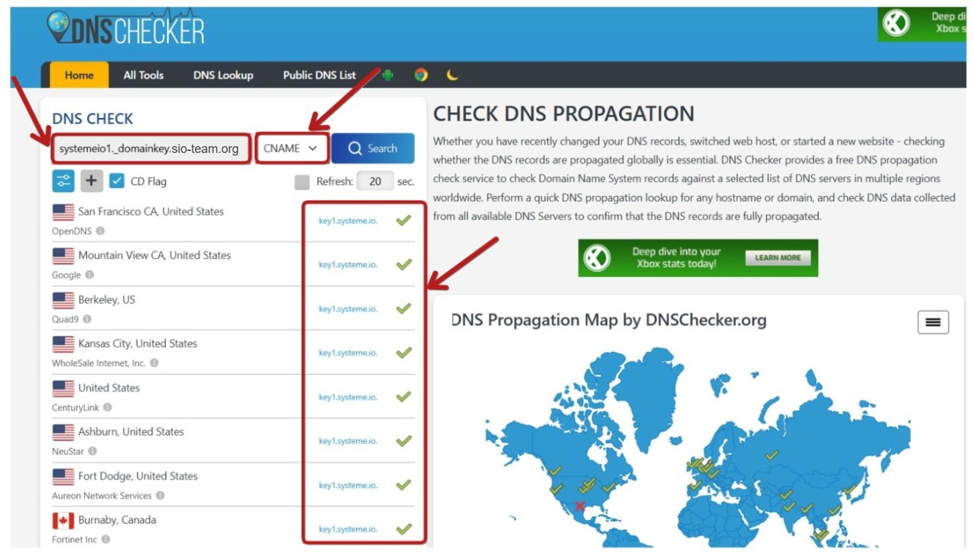
Task: Click the Aureon Network Services info icon
Action: pyautogui.click(x=160, y=496)
